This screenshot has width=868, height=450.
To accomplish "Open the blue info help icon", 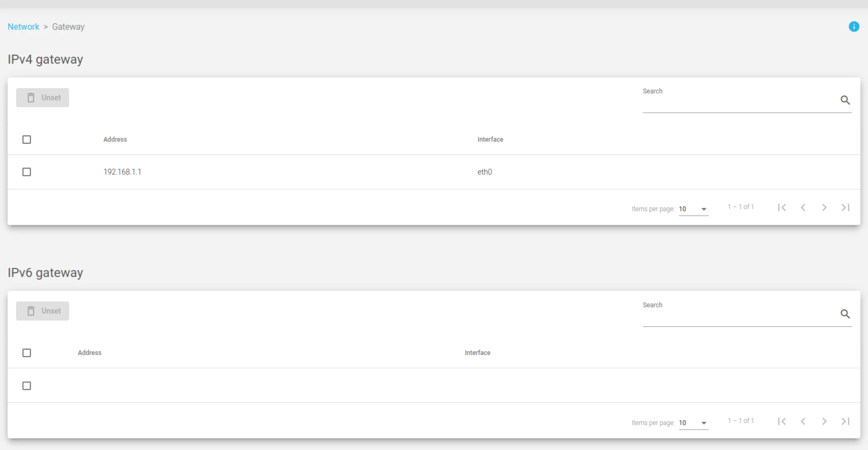I will pyautogui.click(x=854, y=27).
